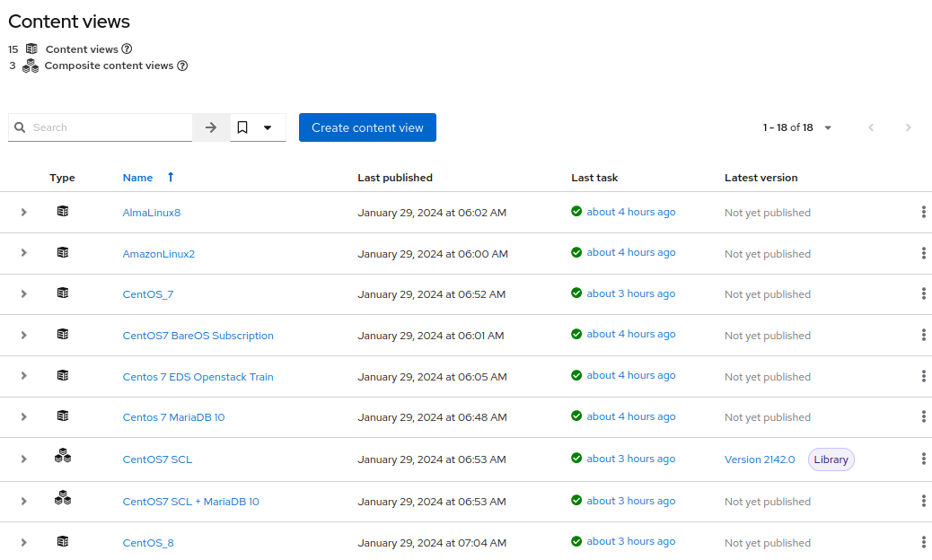Screen dimensions: 932x560
Task: Click Create content view button
Action: [x=367, y=127]
